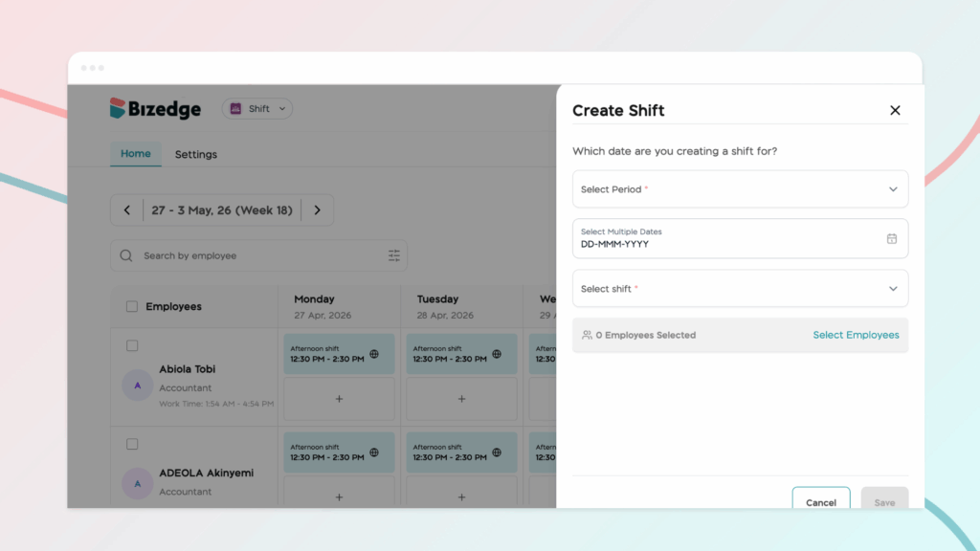Click the Select Employees link

[856, 335]
